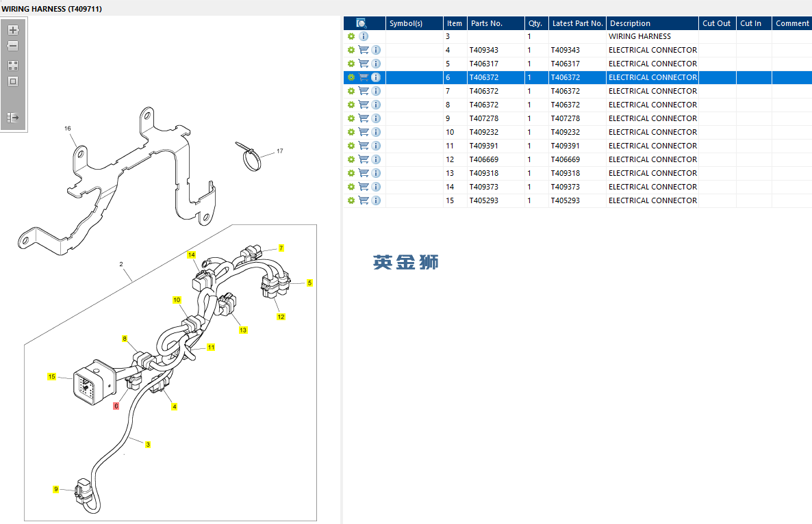Click the green gear icon for item 4
The image size is (812, 524).
pyautogui.click(x=351, y=50)
